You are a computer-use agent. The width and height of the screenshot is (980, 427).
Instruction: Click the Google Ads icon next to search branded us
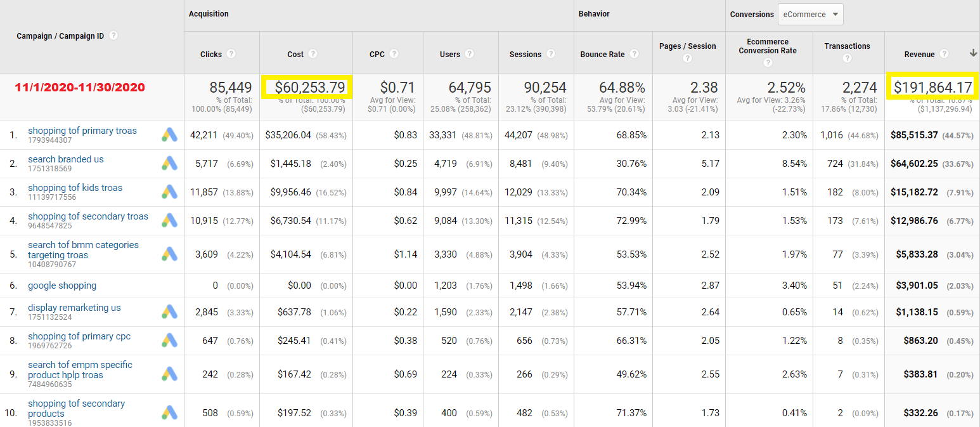169,164
